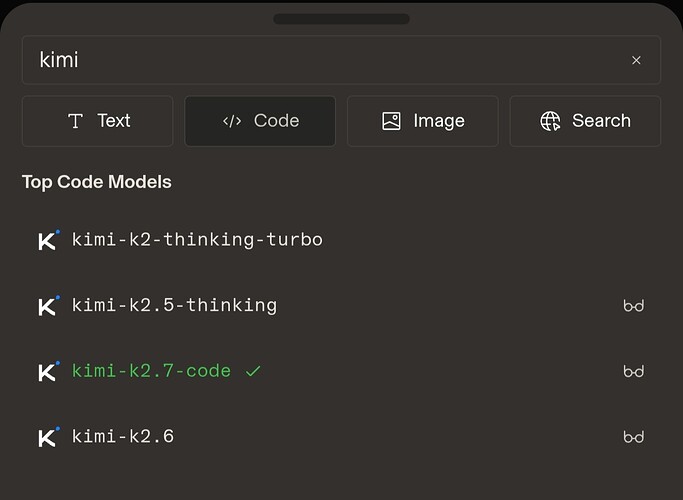
Task: Click the green checkmark next to kimi-k2.7-code
Action: (253, 371)
